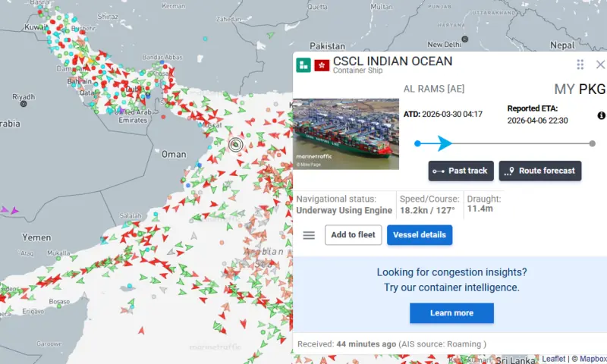Click the green vessel arrow near Zahedan

point(271,35)
